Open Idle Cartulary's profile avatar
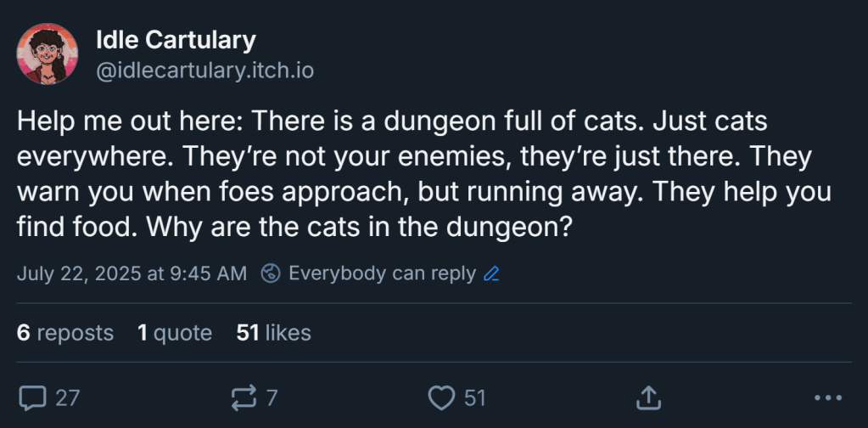Screen dimensions: 868x428 click(x=48, y=54)
